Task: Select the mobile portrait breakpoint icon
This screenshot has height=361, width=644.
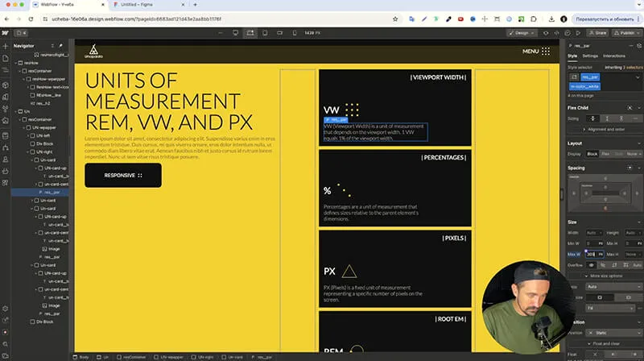Action: point(295,33)
